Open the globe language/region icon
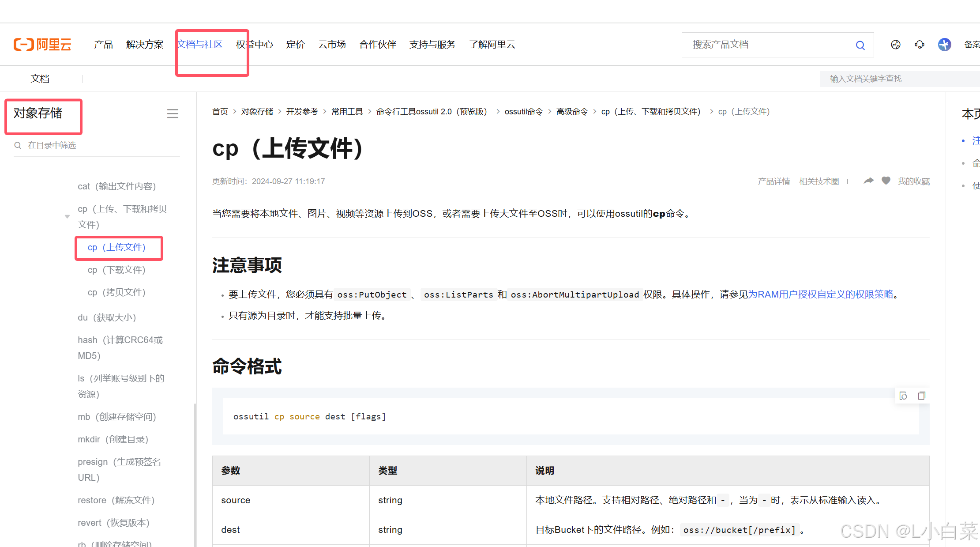The width and height of the screenshot is (980, 547). point(895,45)
